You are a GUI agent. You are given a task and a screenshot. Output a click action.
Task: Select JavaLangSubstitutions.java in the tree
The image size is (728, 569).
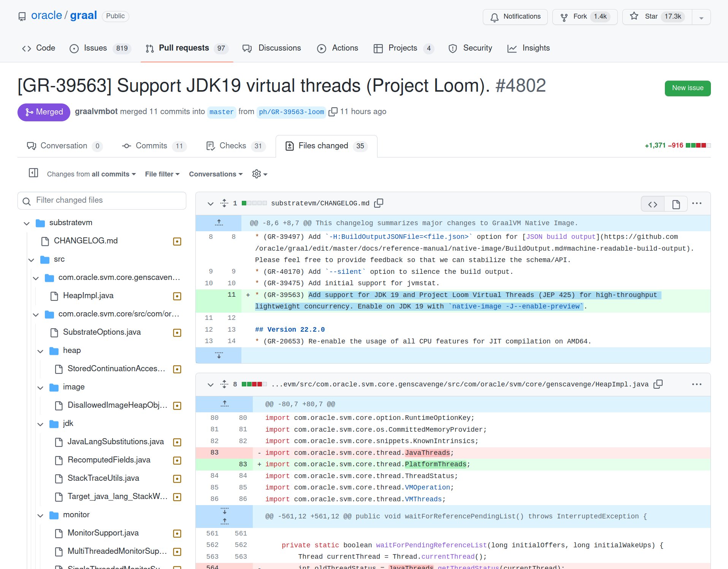(x=116, y=442)
